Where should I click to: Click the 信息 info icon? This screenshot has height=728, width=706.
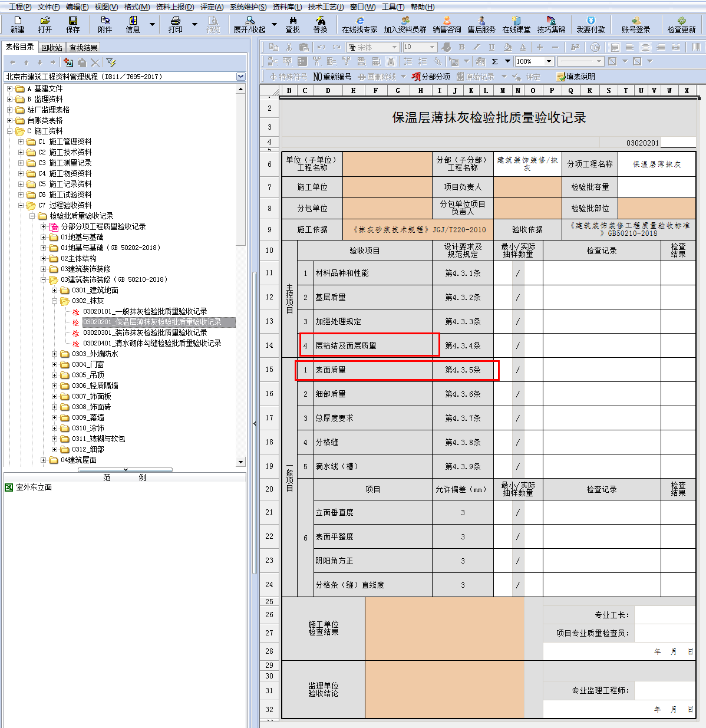(133, 24)
